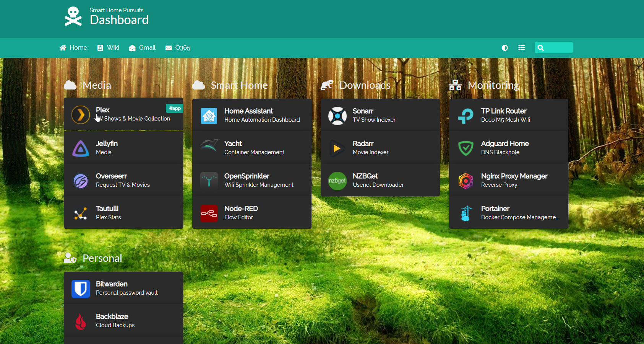
Task: Open the Gmail nav link
Action: pos(142,48)
